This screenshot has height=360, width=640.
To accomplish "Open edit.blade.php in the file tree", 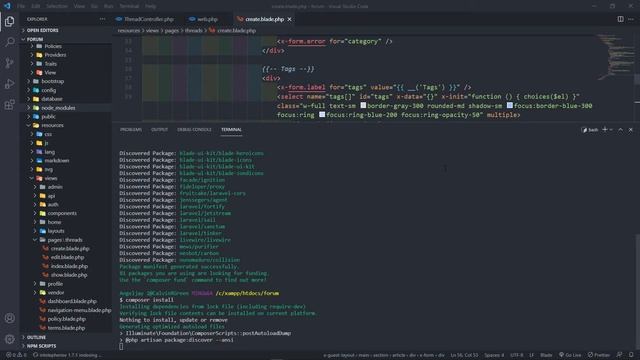I will coord(67,258).
